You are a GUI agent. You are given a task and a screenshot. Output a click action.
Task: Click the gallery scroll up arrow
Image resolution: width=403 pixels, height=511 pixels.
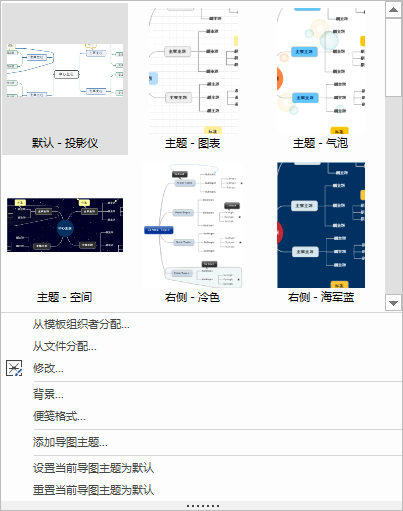[x=393, y=10]
